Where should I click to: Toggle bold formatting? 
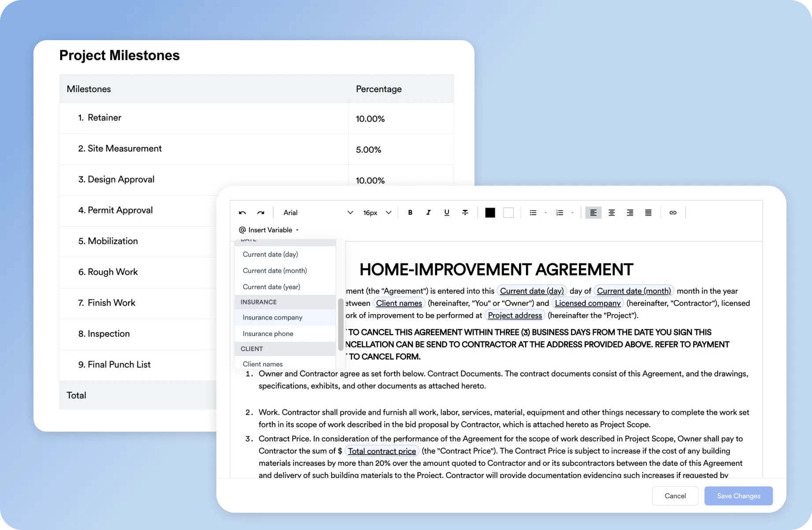pyautogui.click(x=410, y=213)
